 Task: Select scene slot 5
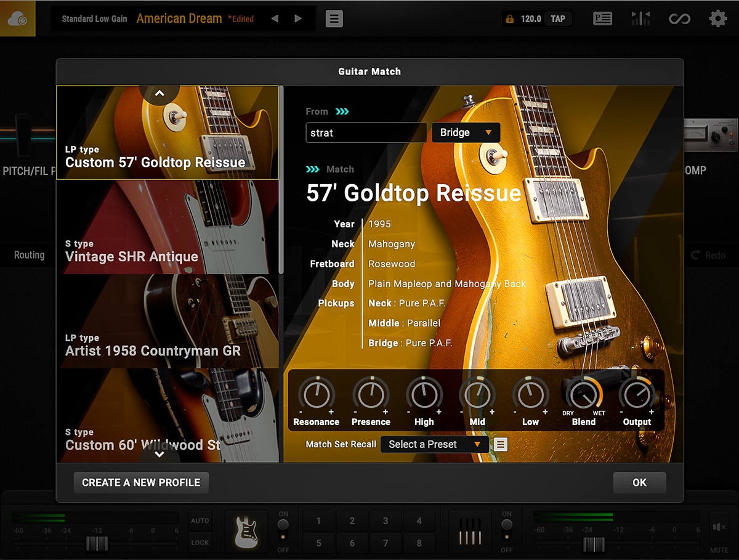coord(318,543)
